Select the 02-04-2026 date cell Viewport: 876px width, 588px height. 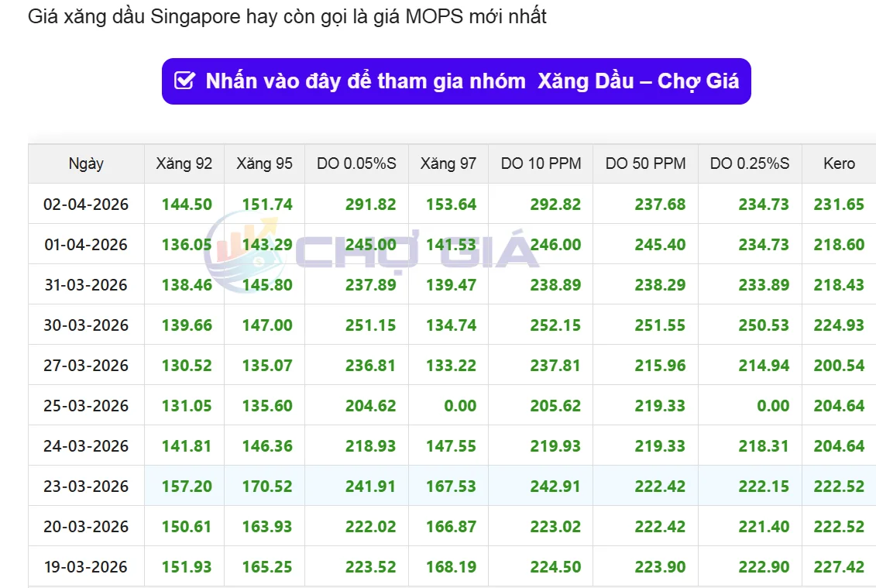coord(86,205)
